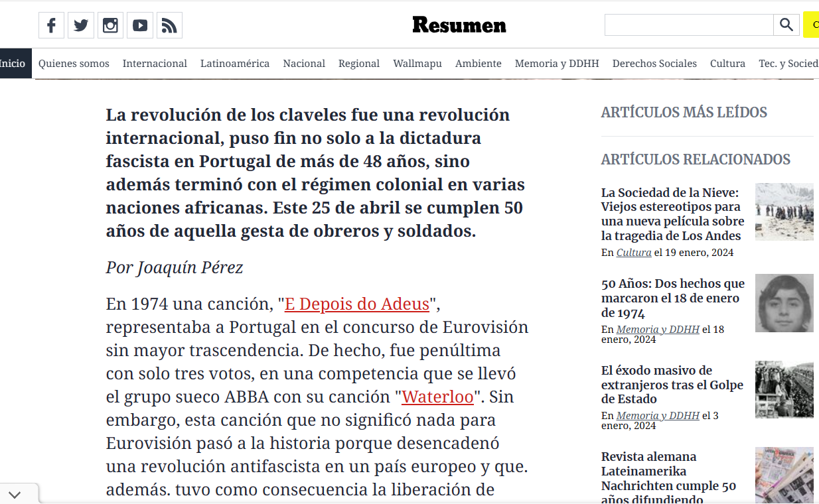This screenshot has width=819, height=504.
Task: Open the 50 Años: Dos hechos article
Action: pos(673,298)
